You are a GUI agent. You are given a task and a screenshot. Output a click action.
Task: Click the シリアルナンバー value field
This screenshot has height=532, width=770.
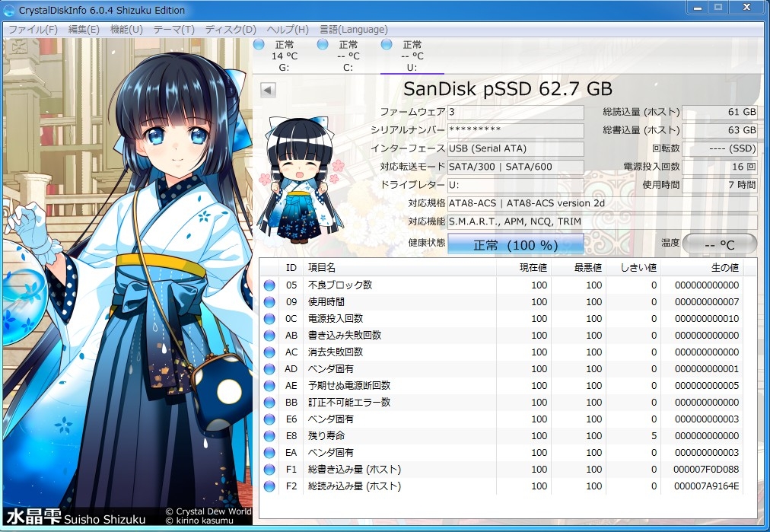pos(516,130)
